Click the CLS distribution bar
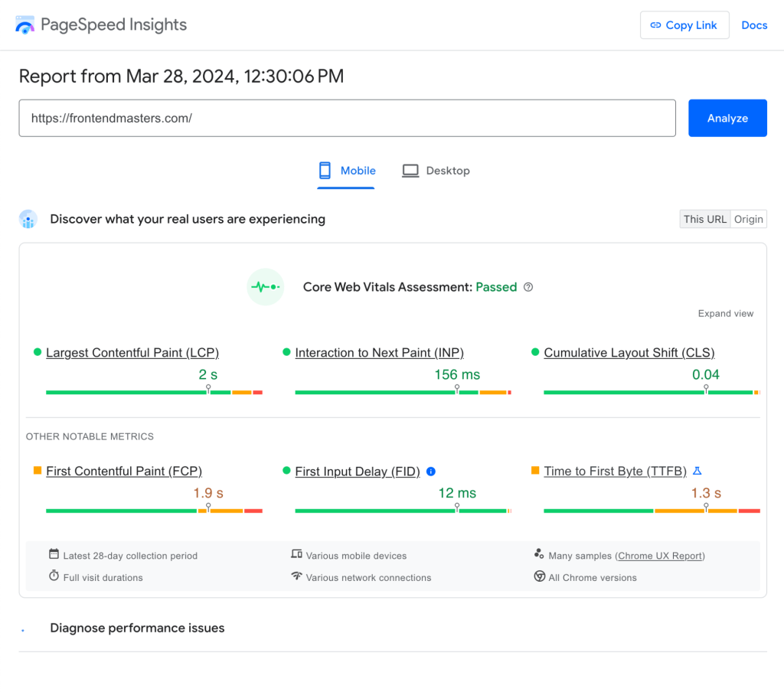Image resolution: width=784 pixels, height=692 pixels. [652, 393]
